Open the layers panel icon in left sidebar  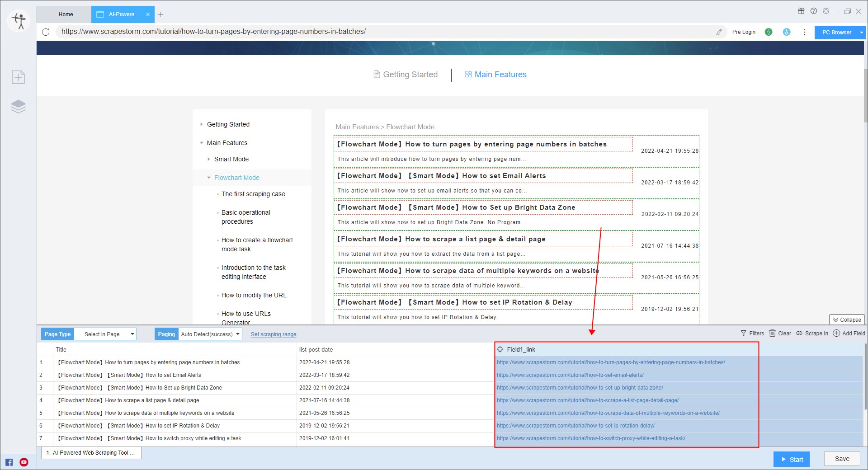(18, 107)
